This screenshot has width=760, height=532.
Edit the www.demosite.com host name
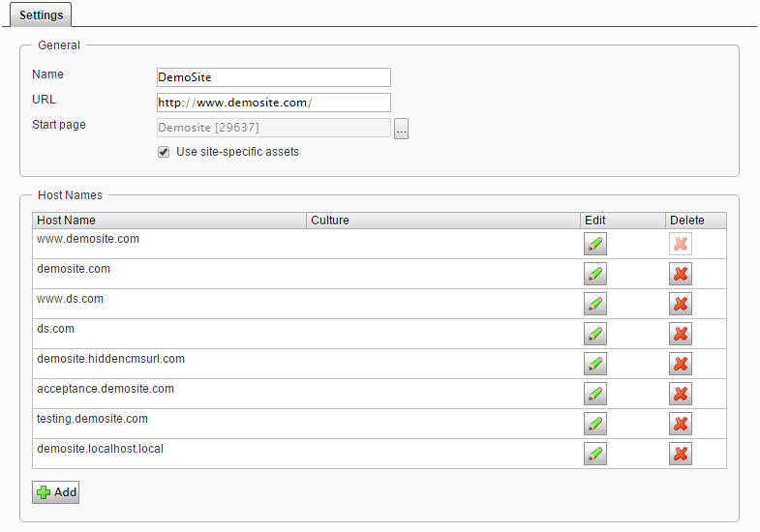[595, 244]
